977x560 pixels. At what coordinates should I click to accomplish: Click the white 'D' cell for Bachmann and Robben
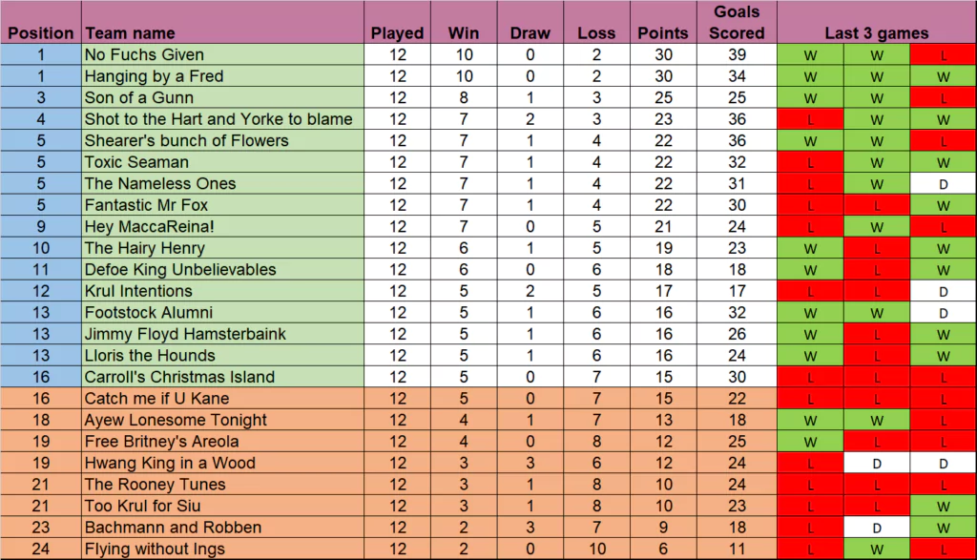[877, 527]
